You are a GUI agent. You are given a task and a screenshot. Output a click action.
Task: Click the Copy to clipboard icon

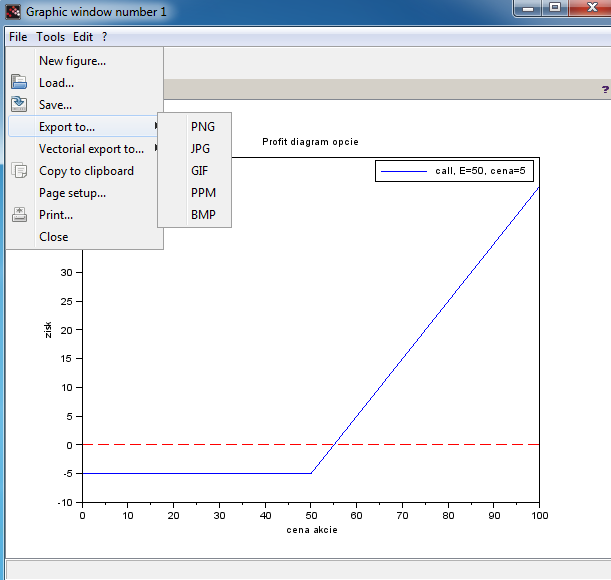click(x=19, y=170)
